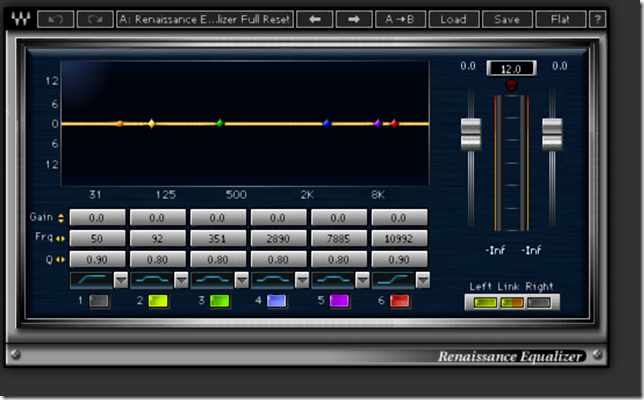The image size is (644, 400).
Task: Open help with the question mark button
Action: (x=597, y=19)
